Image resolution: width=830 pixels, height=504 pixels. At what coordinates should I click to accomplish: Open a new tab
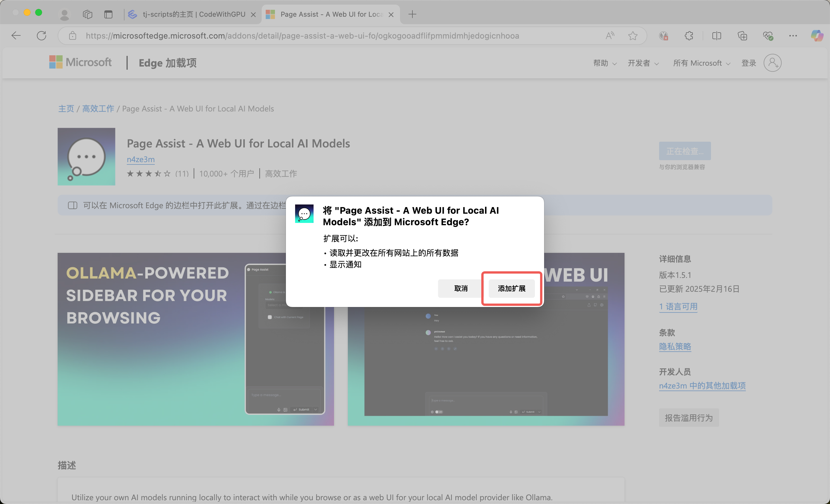pos(412,14)
